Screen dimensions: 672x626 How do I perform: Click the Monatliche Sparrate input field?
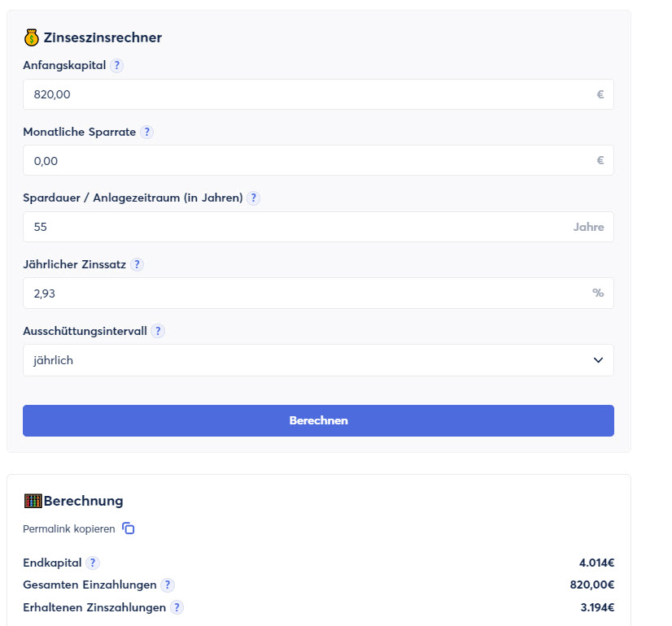click(x=309, y=160)
